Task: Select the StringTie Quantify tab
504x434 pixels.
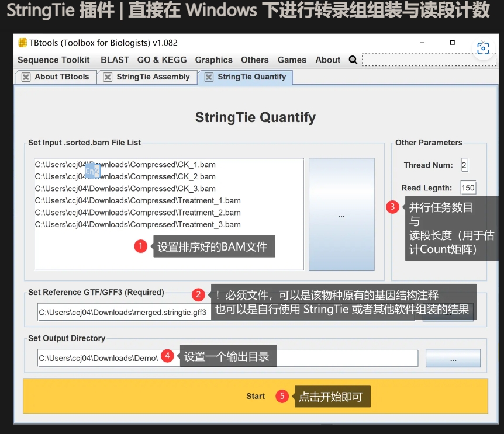Action: click(251, 77)
